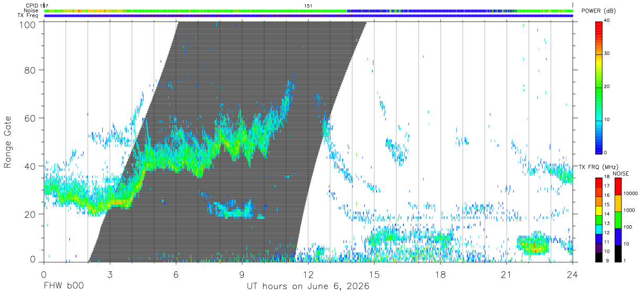Click the 16 label on TX FRQ scale
The width and height of the screenshot is (644, 297).
(x=607, y=195)
